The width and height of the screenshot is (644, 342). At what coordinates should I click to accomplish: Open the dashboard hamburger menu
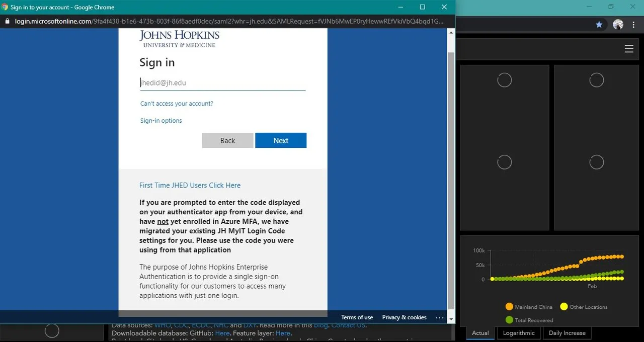(x=629, y=49)
